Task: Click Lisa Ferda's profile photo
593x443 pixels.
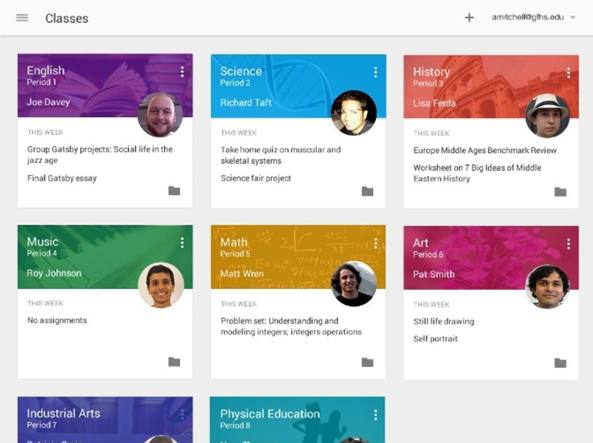Action: 547,115
